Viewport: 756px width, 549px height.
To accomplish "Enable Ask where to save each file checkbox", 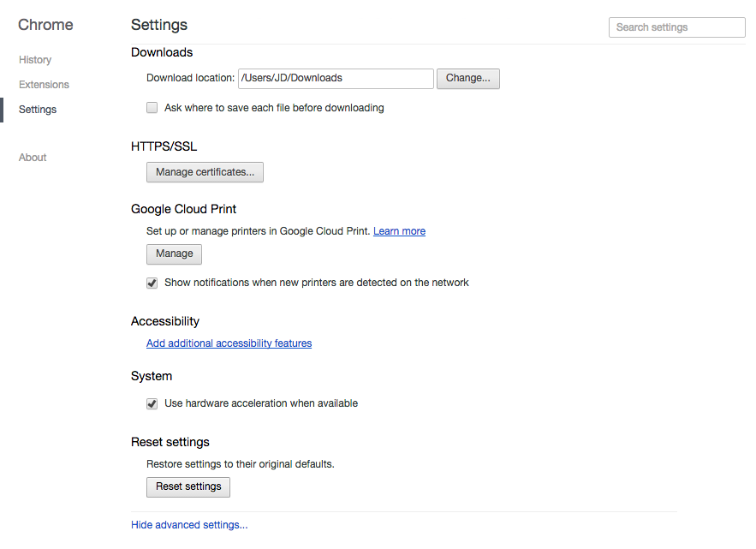I will tap(152, 108).
